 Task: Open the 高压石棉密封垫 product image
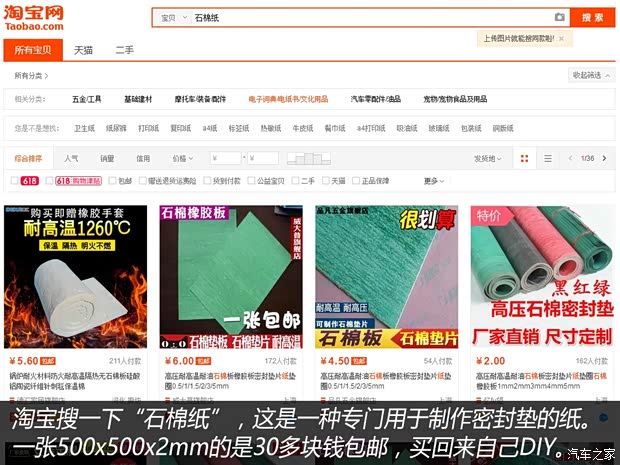coord(542,277)
